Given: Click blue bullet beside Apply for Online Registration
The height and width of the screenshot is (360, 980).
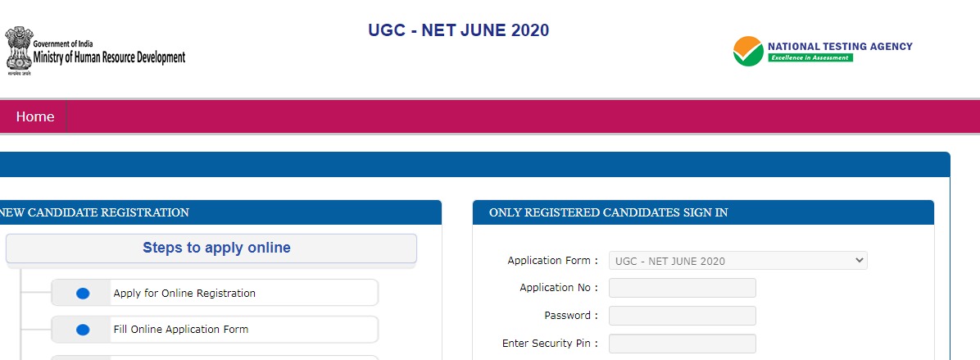Looking at the screenshot, I should point(83,294).
